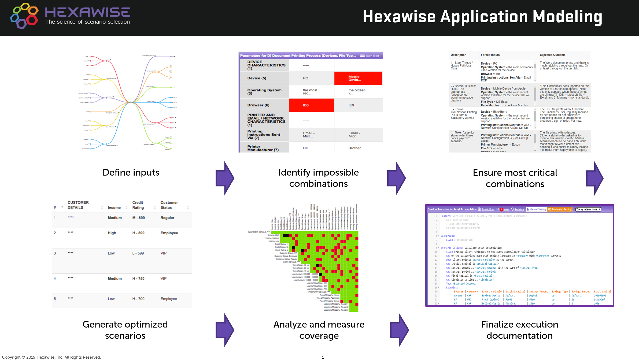The width and height of the screenshot is (639, 364).
Task: Toggle the Mobile Device red cell in Device row
Action: tap(360, 79)
